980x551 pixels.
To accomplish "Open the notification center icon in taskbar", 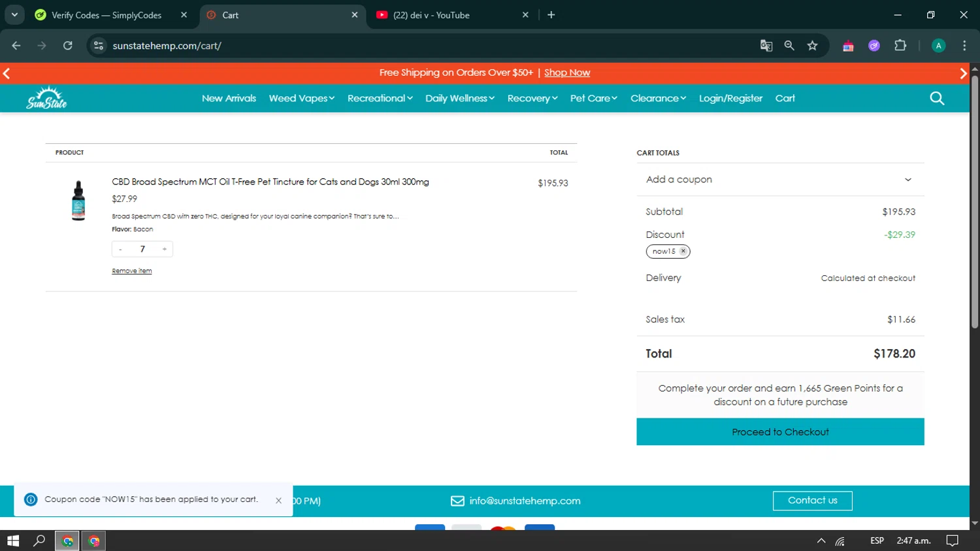I will tap(953, 541).
